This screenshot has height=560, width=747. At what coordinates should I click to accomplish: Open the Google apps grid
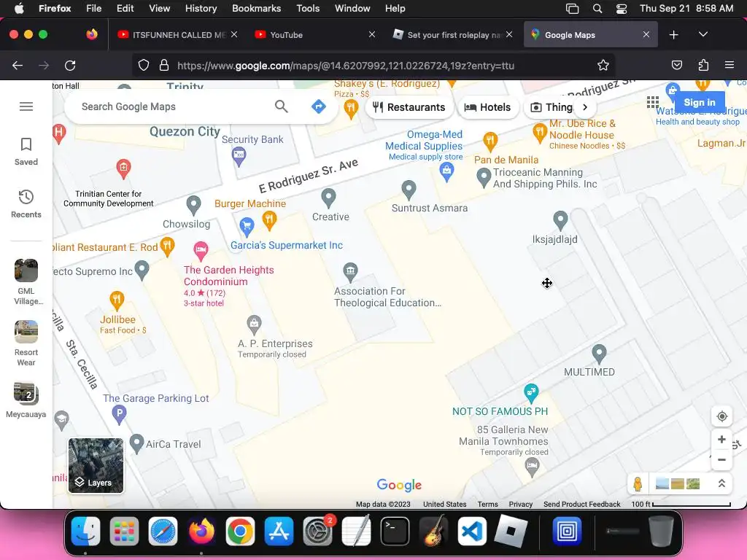coord(653,102)
